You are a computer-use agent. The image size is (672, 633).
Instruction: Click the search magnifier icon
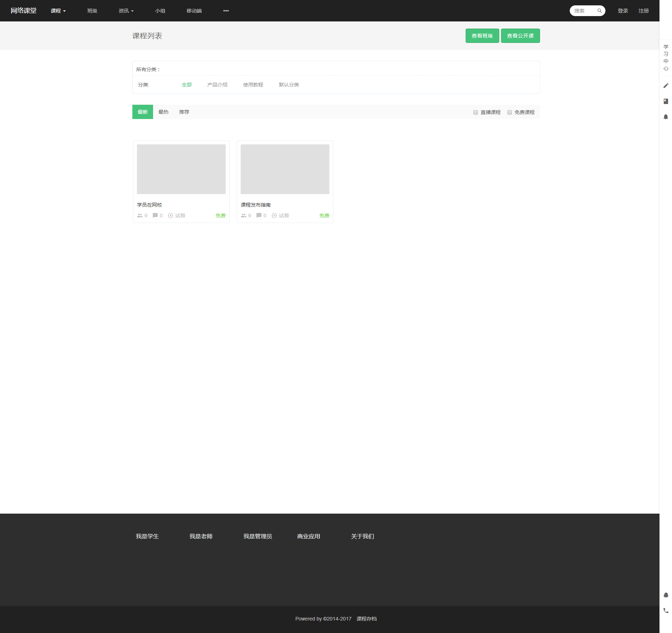click(x=599, y=11)
